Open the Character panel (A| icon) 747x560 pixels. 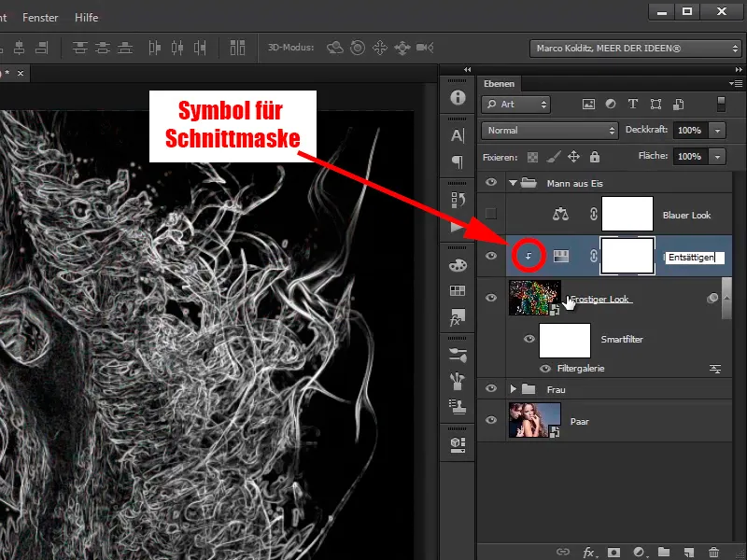(x=458, y=135)
